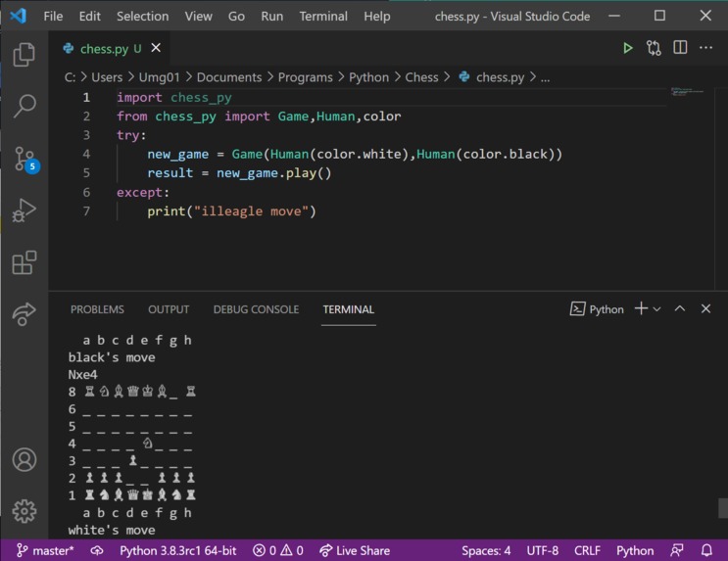Open the Live Share activity bar icon
This screenshot has width=728, height=561.
click(24, 313)
